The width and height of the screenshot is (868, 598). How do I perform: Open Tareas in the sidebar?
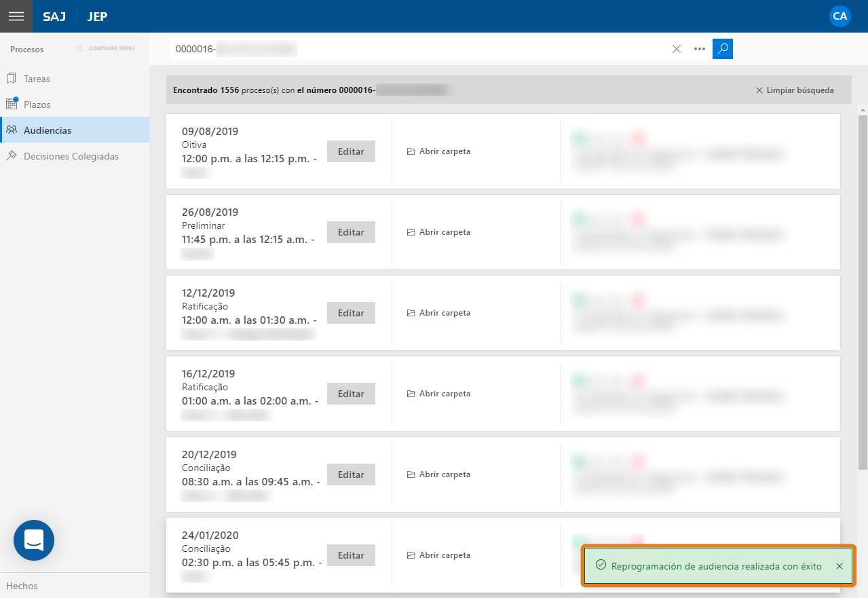pyautogui.click(x=37, y=79)
